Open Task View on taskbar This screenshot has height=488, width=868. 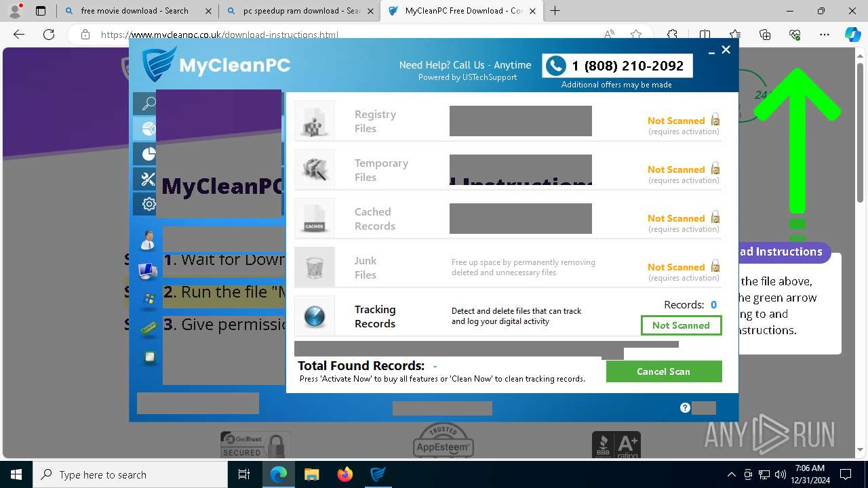[x=245, y=474]
